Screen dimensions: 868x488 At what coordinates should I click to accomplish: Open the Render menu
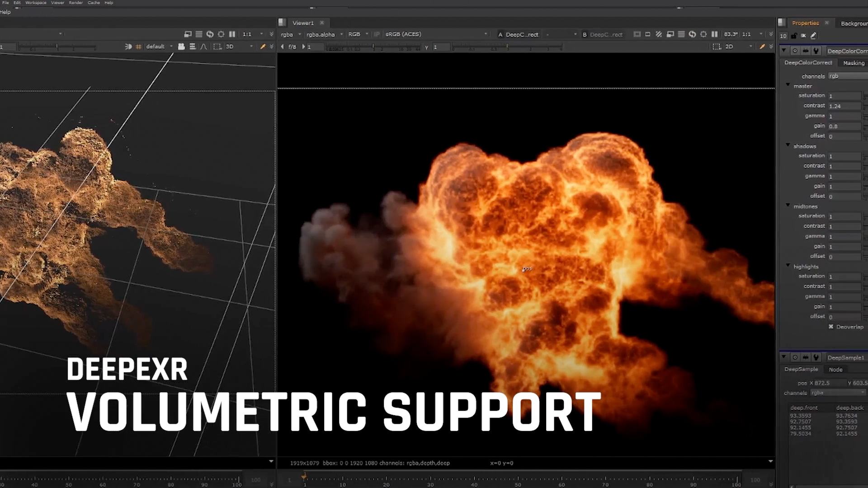[x=75, y=3]
